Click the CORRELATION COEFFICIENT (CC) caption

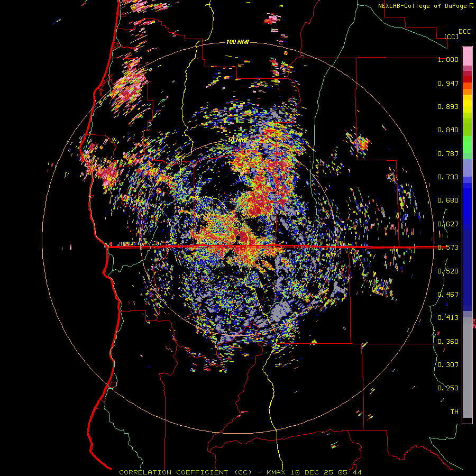click(x=186, y=472)
